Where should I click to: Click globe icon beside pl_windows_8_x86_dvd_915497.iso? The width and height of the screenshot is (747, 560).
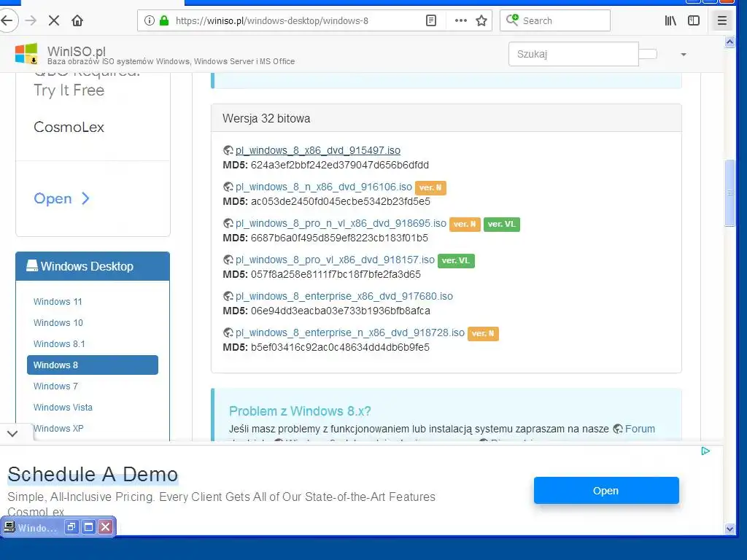tap(228, 150)
